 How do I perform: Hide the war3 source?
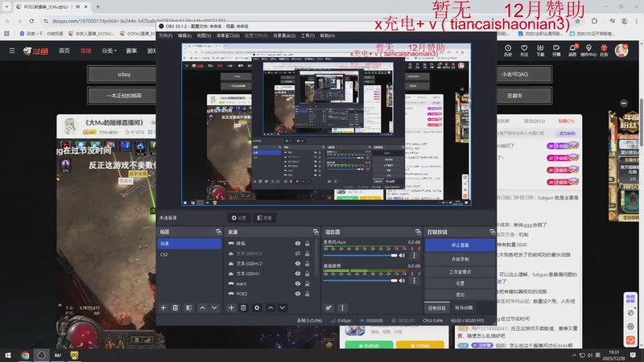298,284
